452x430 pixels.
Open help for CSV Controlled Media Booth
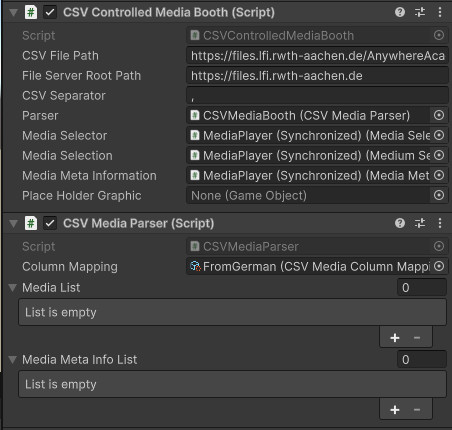(400, 12)
